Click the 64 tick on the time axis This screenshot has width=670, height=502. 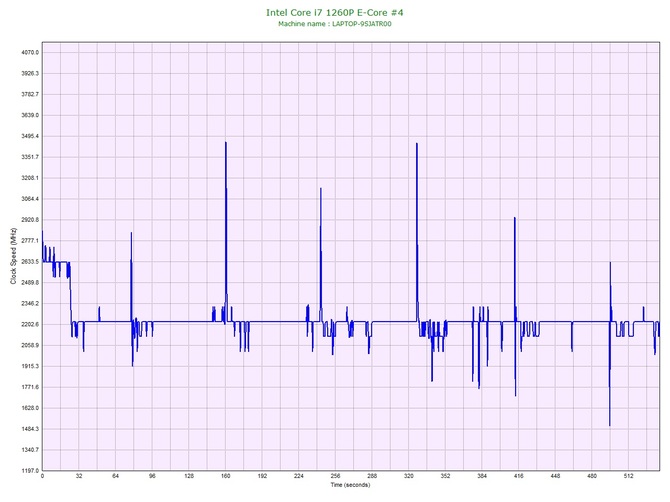[x=115, y=476]
